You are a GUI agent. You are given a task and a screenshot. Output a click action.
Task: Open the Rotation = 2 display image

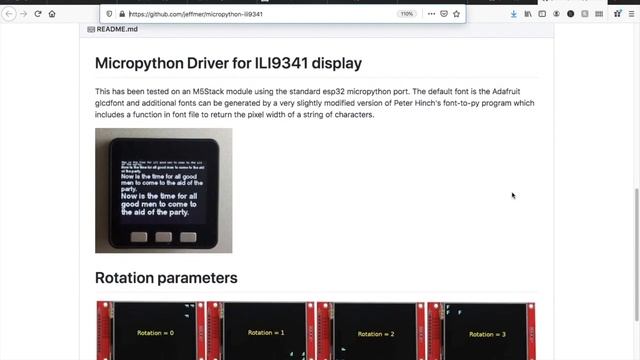(x=371, y=331)
